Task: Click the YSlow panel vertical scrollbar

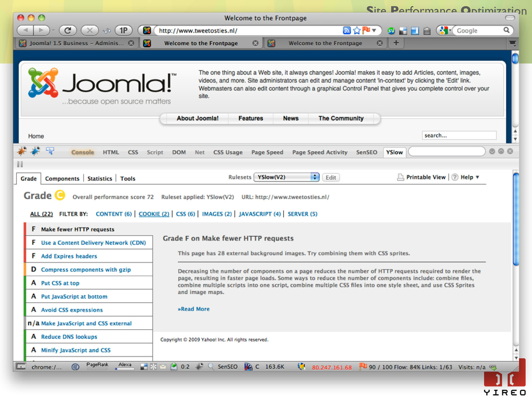Action: (516, 219)
